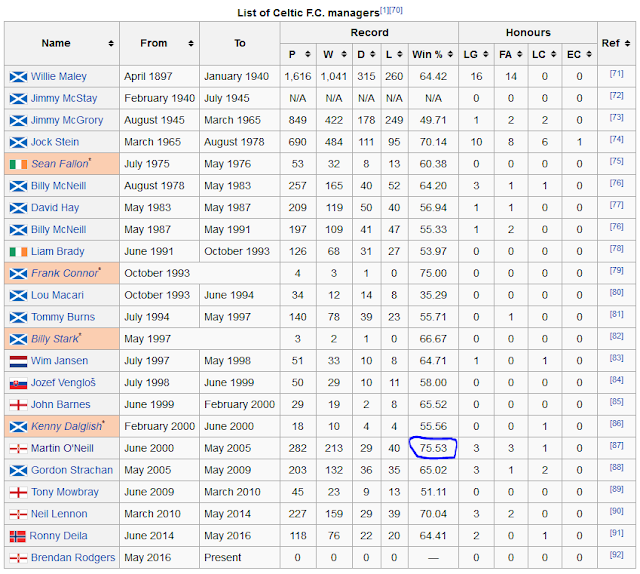640x574 pixels.
Task: Sort by Win % column arrows
Action: coord(450,54)
